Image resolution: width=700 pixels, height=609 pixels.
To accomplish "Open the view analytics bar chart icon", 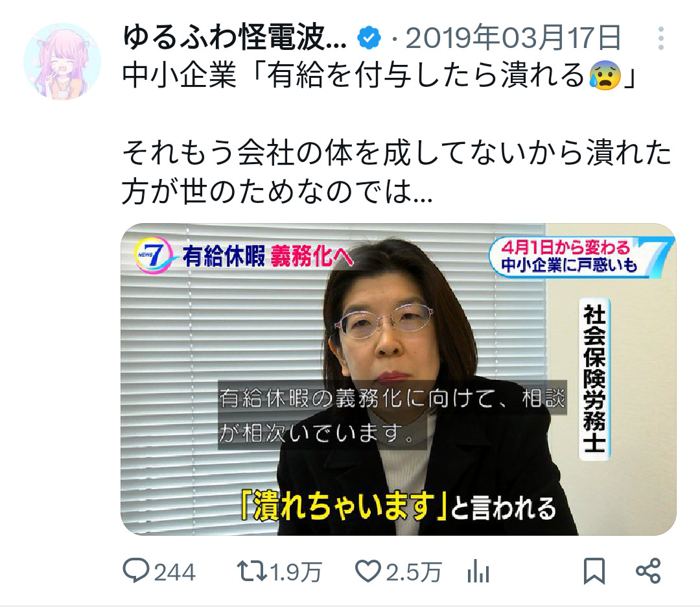I will pos(478,571).
